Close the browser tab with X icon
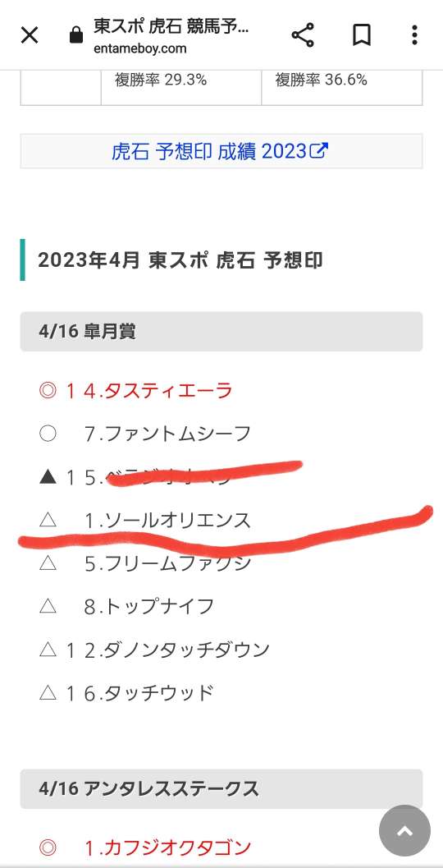The height and width of the screenshot is (868, 443). point(30,35)
